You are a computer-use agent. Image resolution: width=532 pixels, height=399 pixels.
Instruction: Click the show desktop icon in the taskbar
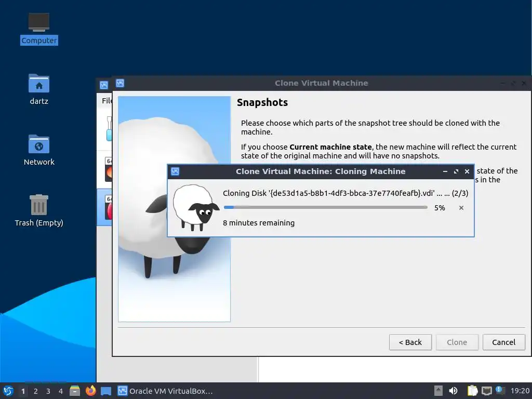click(x=106, y=391)
